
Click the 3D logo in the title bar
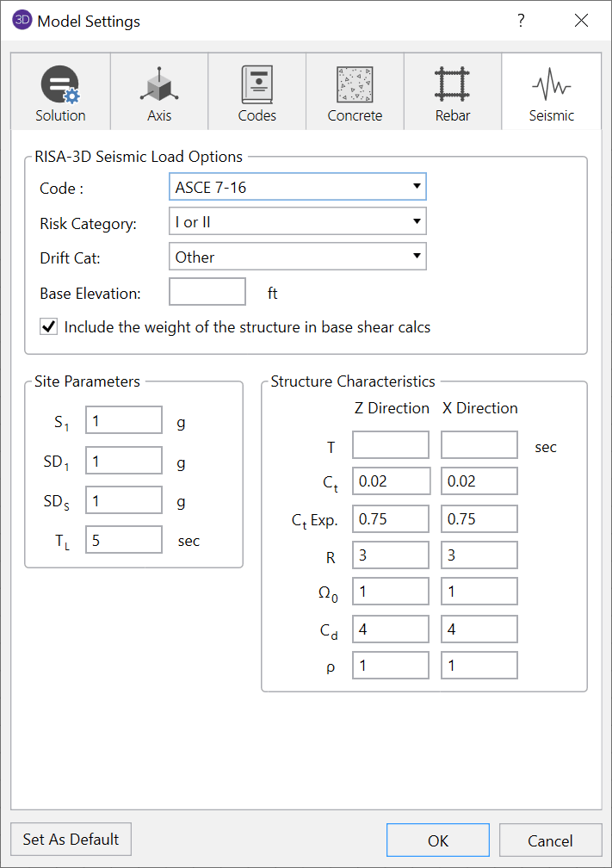pos(21,20)
